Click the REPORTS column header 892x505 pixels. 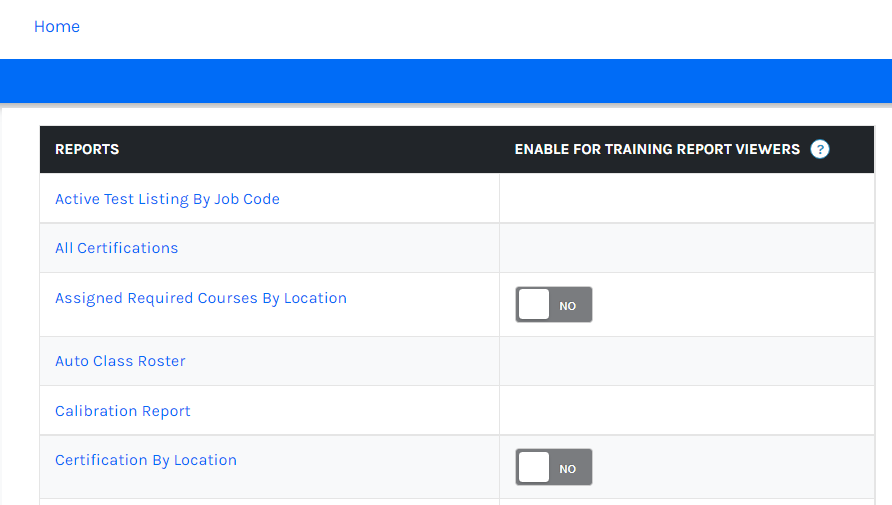(x=87, y=149)
